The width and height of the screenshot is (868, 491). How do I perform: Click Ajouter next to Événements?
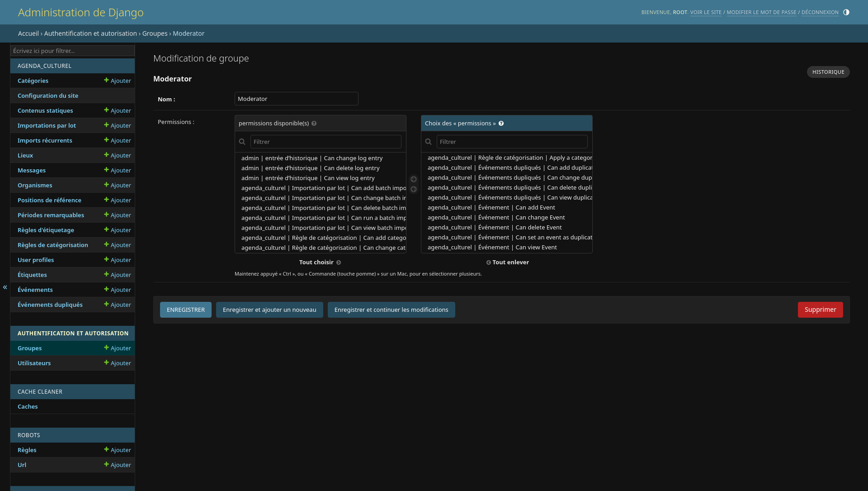click(118, 290)
